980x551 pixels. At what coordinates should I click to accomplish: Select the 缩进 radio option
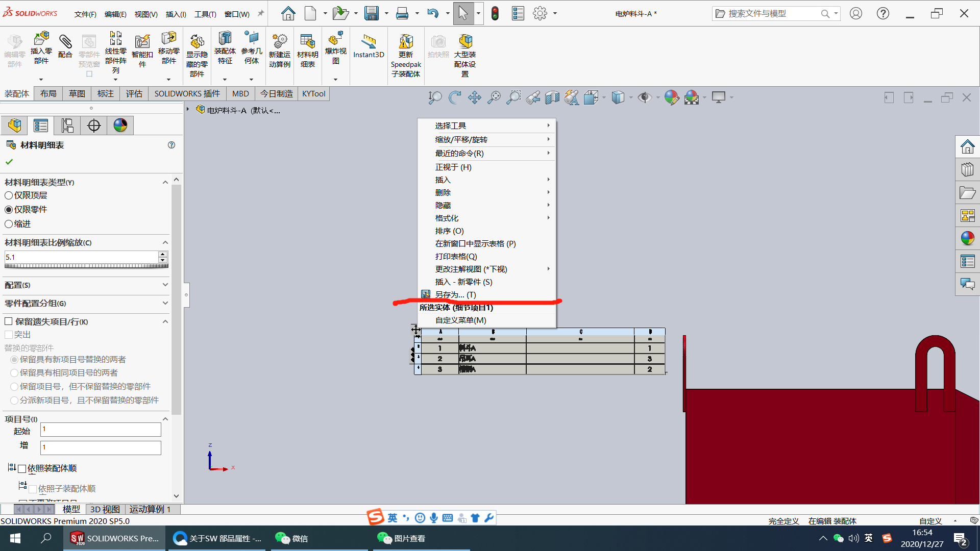coord(9,224)
